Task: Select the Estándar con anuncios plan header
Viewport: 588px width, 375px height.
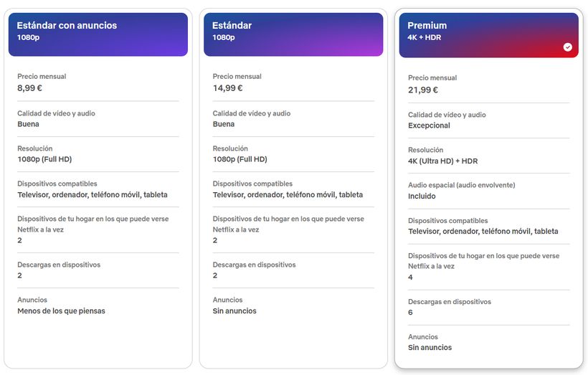Action: pyautogui.click(x=98, y=34)
